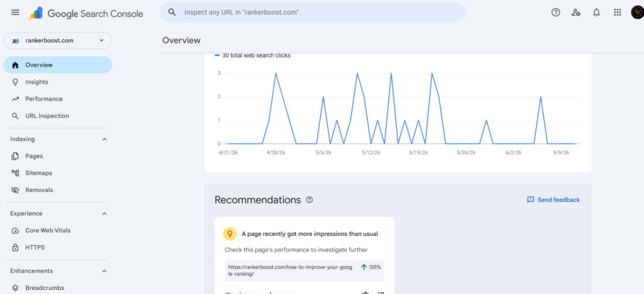Click the 6/9/26 axis date label

point(560,152)
